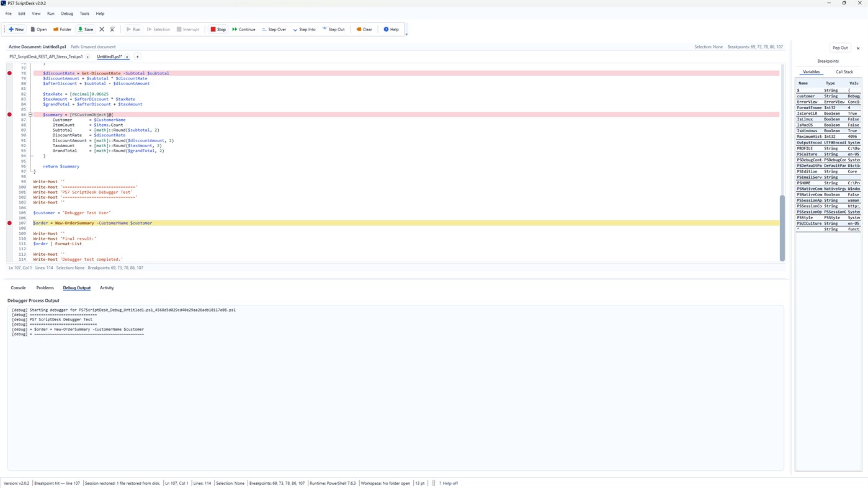Image resolution: width=868 pixels, height=488 pixels.
Task: Select the customer variable row
Action: coord(828,96)
